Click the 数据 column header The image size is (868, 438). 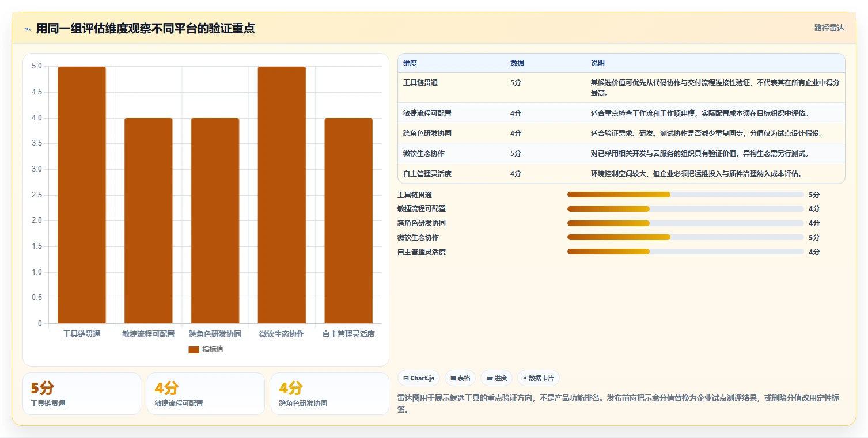coord(545,63)
